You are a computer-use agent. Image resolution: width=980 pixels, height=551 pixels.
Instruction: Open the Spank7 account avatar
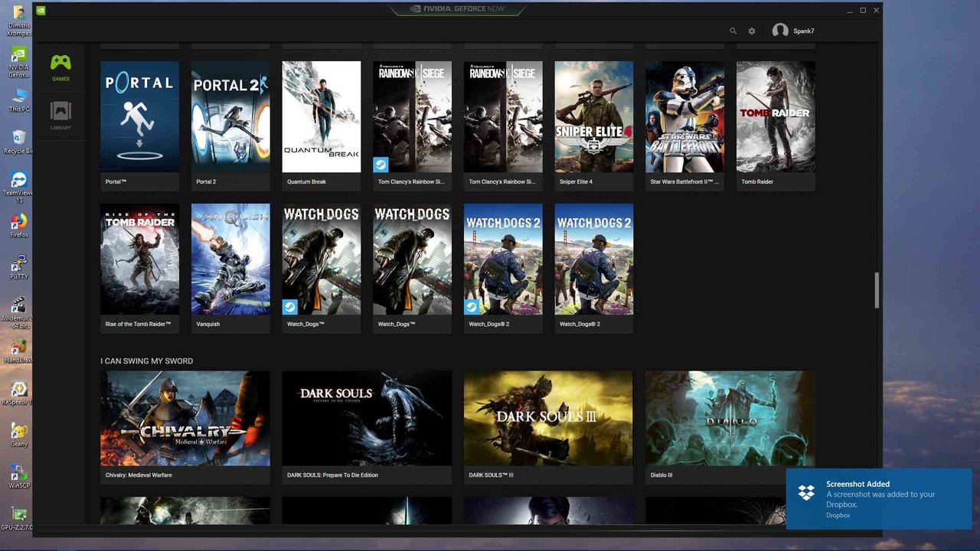pyautogui.click(x=780, y=31)
